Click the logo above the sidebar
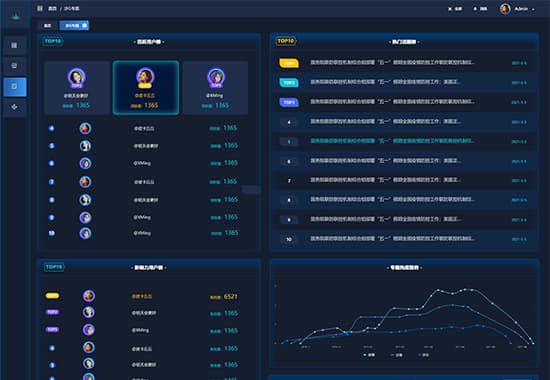The image size is (550, 380). tap(15, 16)
